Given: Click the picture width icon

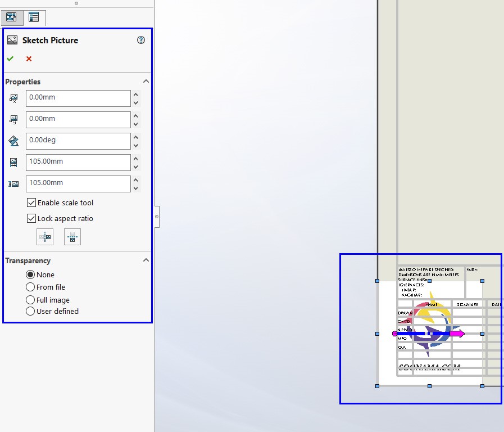Looking at the screenshot, I should pyautogui.click(x=13, y=163).
